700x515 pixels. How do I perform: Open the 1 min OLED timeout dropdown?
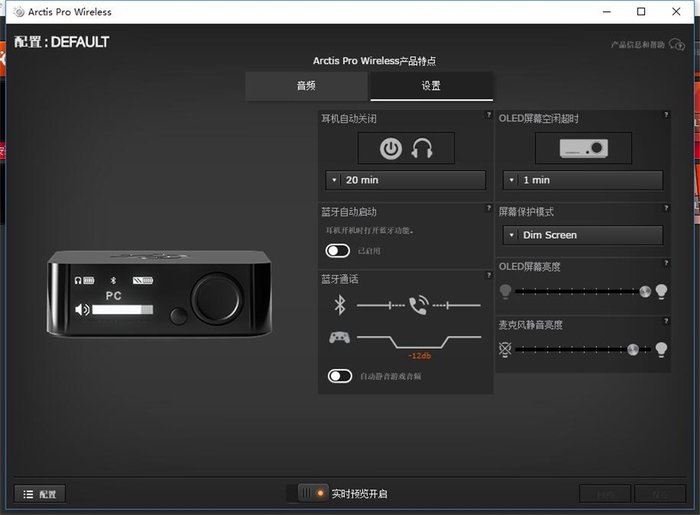point(583,180)
